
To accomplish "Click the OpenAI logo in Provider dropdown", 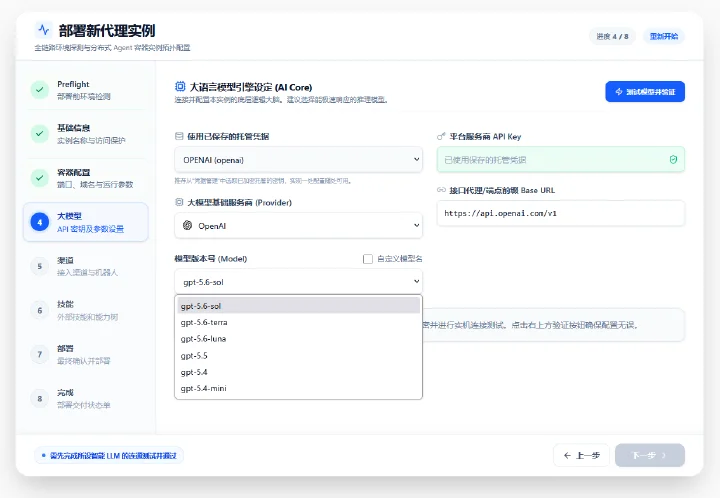I will click(x=187, y=225).
